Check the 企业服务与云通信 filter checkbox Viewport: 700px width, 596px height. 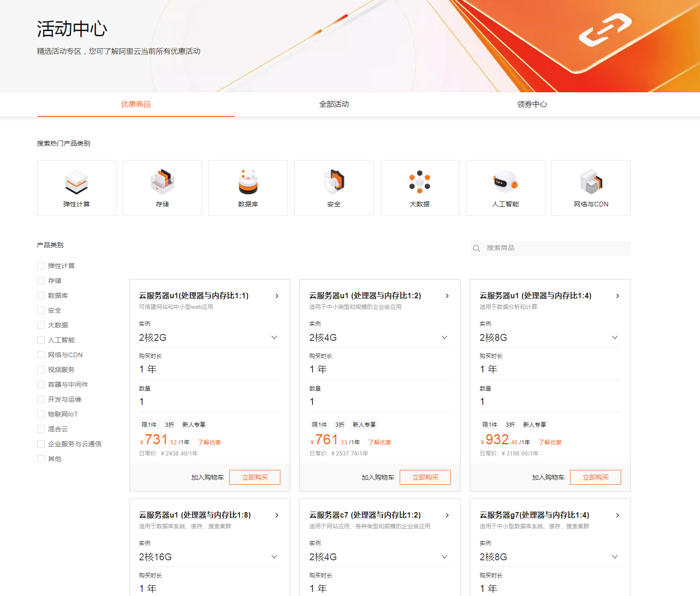coord(41,444)
